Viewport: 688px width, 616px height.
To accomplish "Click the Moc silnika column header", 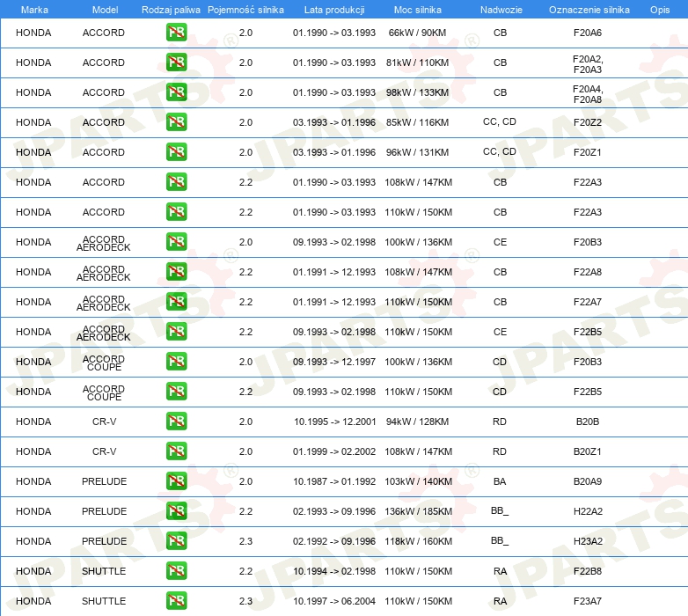I will click(418, 10).
